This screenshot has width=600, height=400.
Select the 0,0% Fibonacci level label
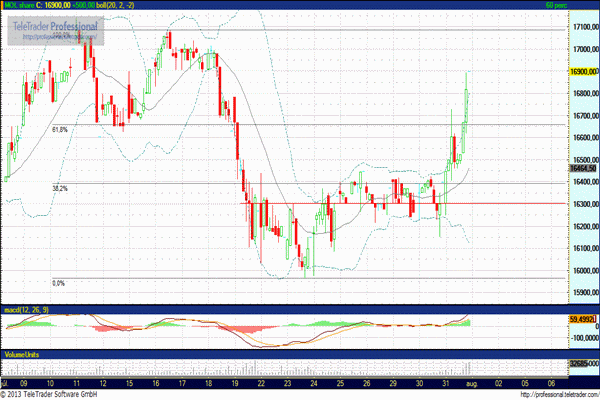58,283
